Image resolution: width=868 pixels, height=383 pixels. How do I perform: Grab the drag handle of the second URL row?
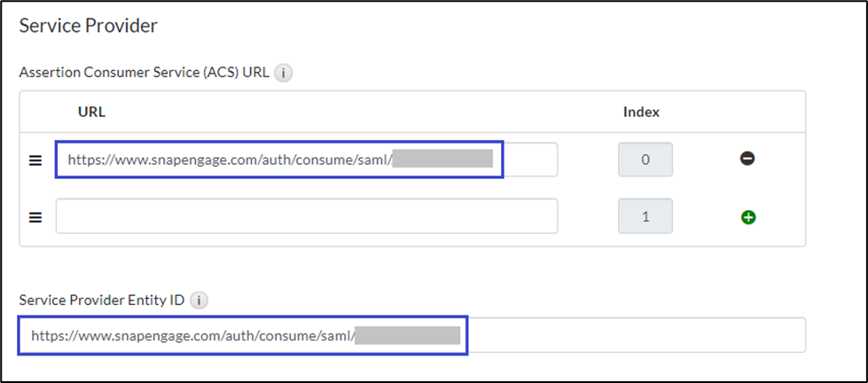(x=36, y=216)
